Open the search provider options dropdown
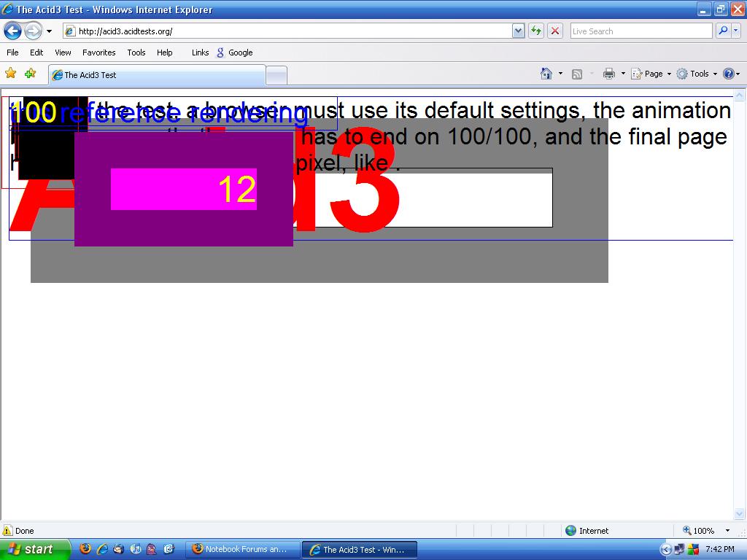The height and width of the screenshot is (560, 747). click(x=735, y=31)
